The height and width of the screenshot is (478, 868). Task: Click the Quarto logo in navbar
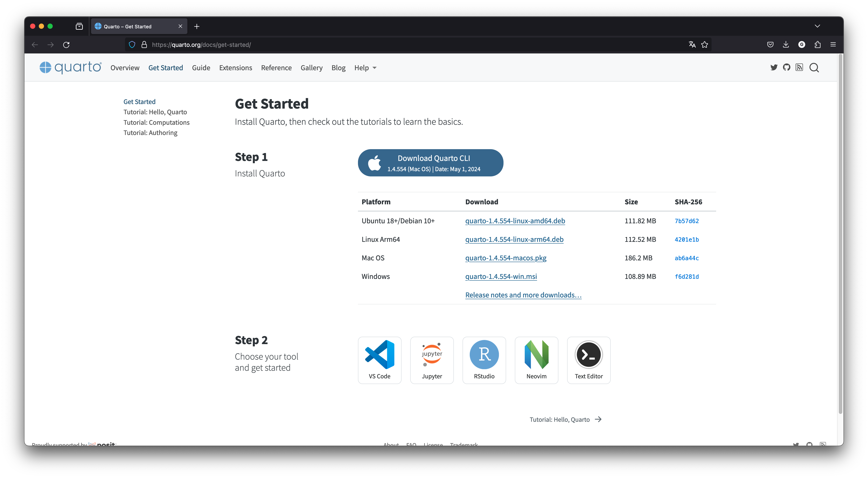pos(70,67)
